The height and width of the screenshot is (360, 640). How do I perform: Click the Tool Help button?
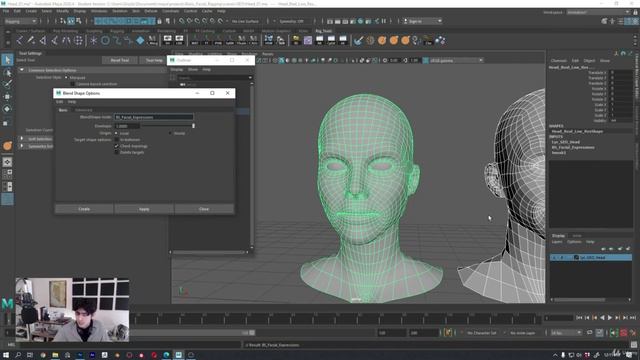(x=154, y=60)
